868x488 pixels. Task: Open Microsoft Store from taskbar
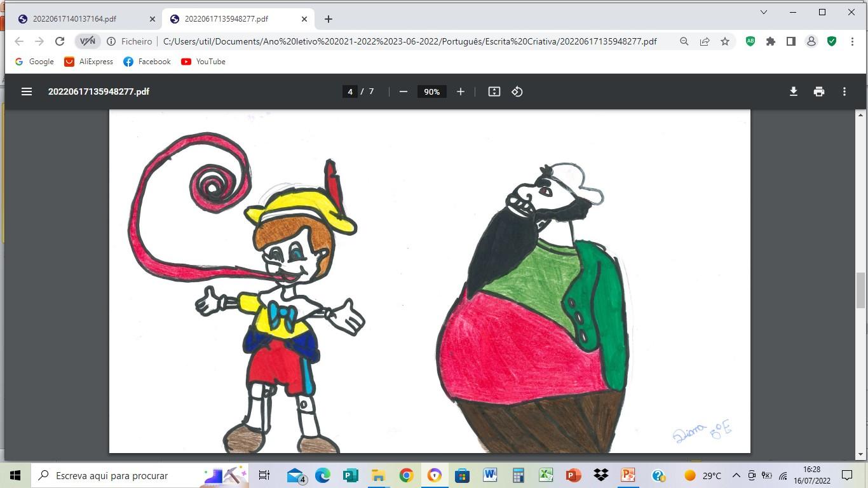(462, 475)
